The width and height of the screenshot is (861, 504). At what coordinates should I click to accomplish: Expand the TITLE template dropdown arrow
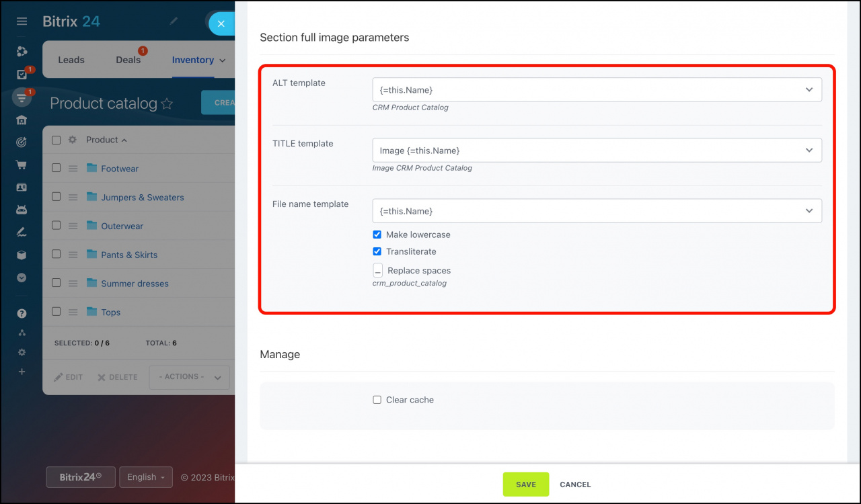point(809,151)
